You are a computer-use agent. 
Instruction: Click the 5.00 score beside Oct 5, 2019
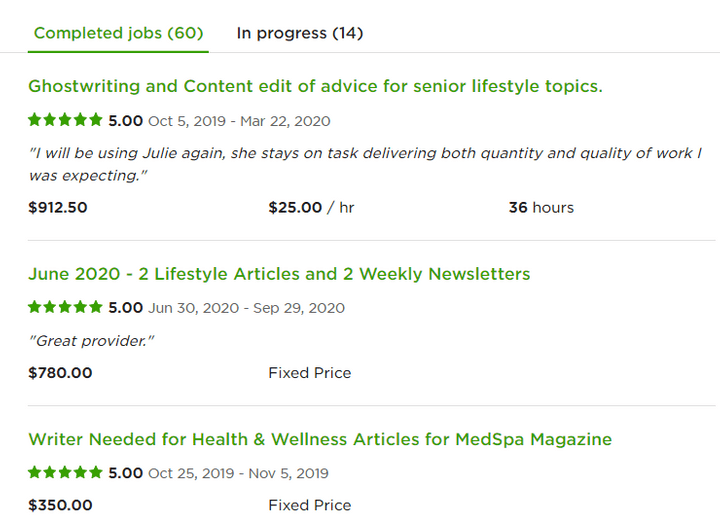(126, 121)
